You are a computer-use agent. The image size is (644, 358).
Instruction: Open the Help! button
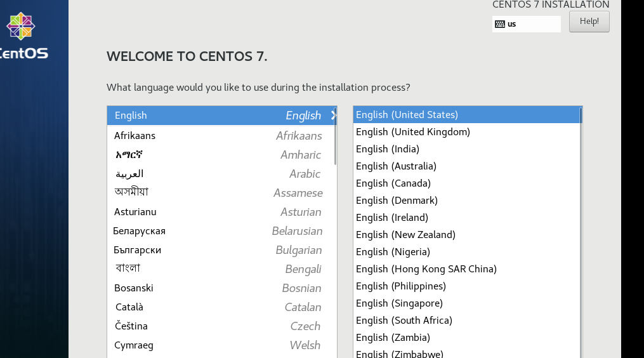point(589,22)
